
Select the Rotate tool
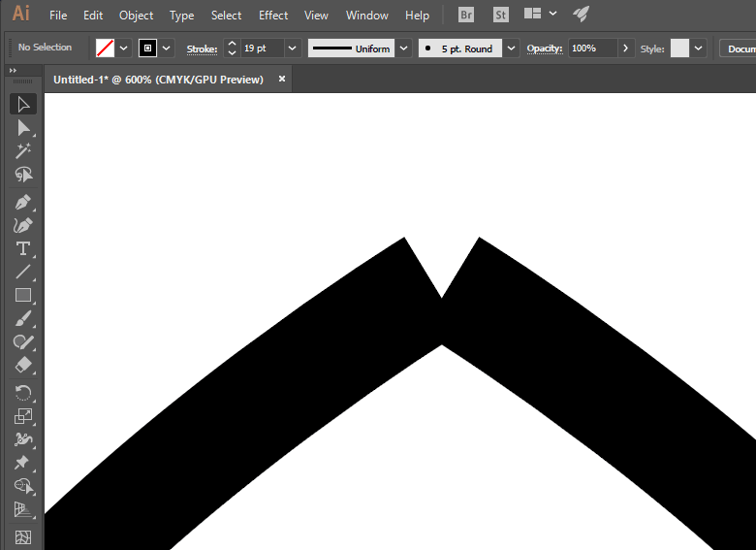click(x=23, y=393)
